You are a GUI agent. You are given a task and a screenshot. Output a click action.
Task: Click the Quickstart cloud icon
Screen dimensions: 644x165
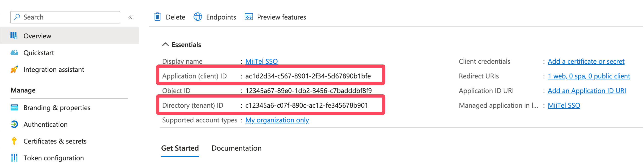14,53
